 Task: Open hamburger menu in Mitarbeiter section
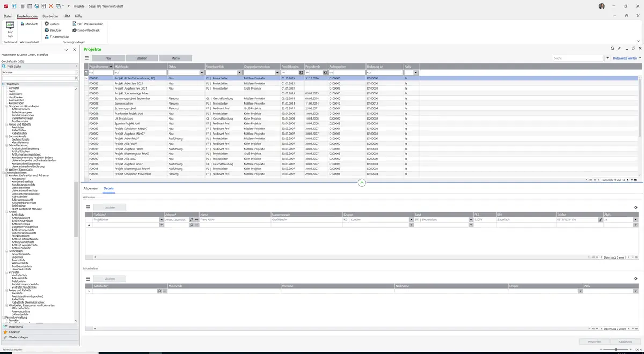point(89,278)
